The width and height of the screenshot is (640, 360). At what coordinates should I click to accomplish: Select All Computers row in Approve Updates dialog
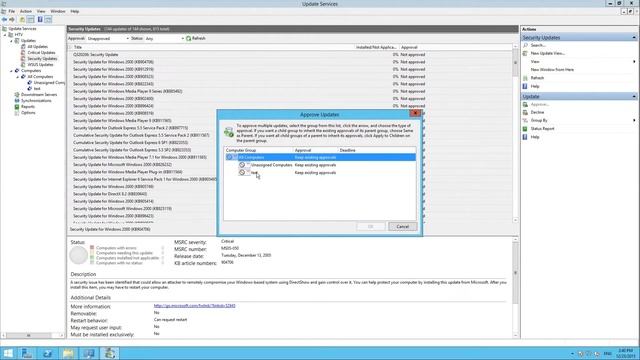[320, 158]
